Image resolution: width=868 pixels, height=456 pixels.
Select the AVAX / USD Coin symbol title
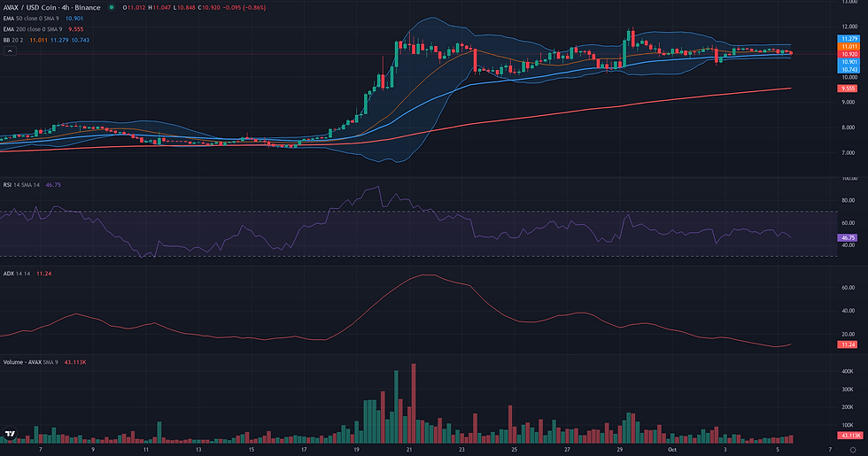point(52,8)
